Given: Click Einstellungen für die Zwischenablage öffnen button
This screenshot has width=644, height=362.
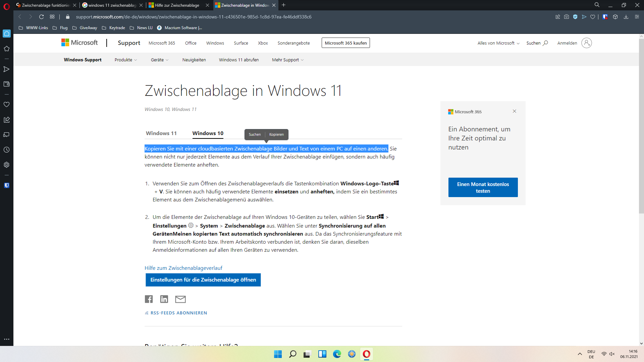Looking at the screenshot, I should [x=203, y=280].
